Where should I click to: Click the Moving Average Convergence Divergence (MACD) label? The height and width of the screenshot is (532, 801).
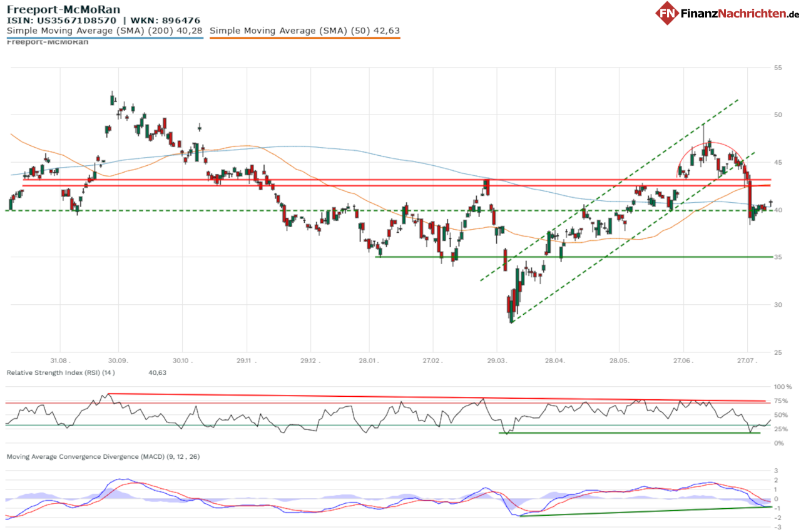[103, 457]
